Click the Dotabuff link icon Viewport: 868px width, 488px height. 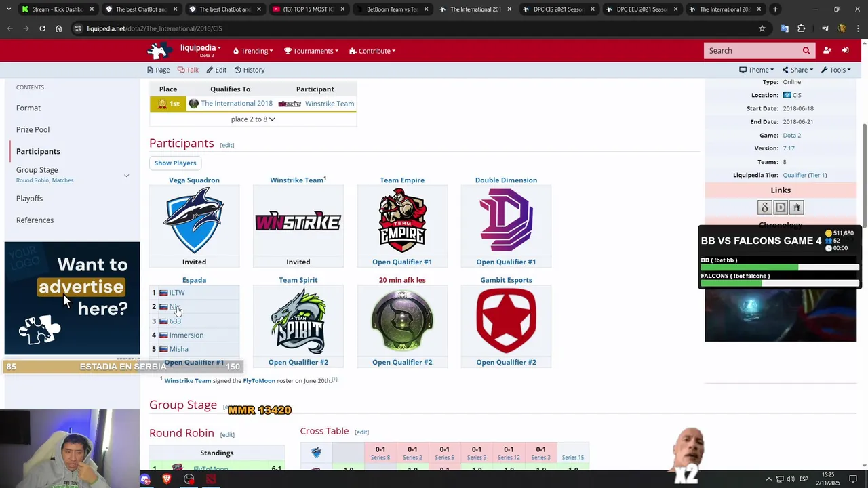(781, 207)
